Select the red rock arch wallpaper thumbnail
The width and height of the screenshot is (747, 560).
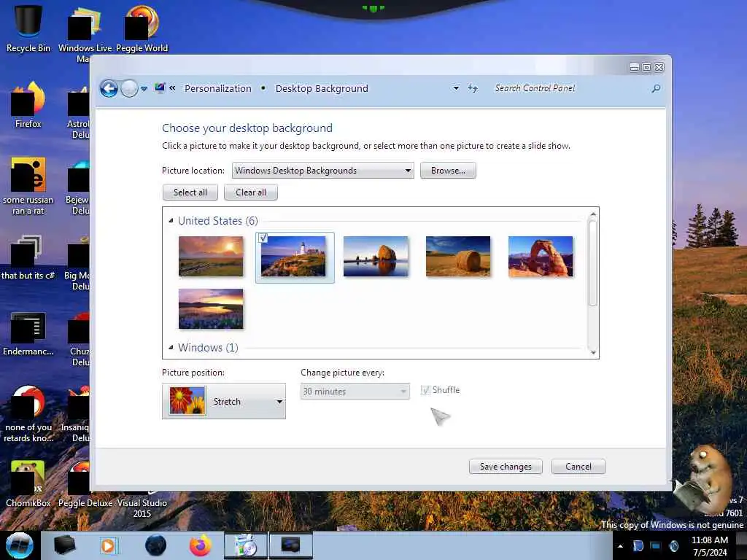click(x=541, y=256)
